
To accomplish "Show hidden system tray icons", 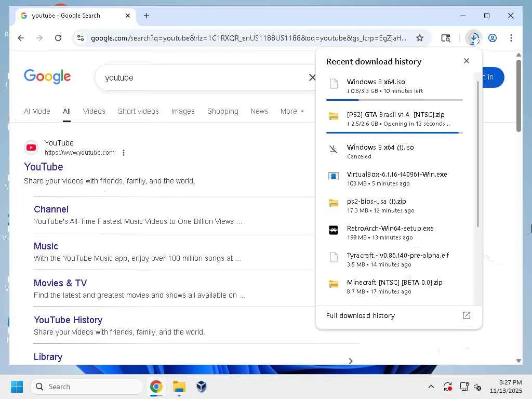I will [431, 387].
